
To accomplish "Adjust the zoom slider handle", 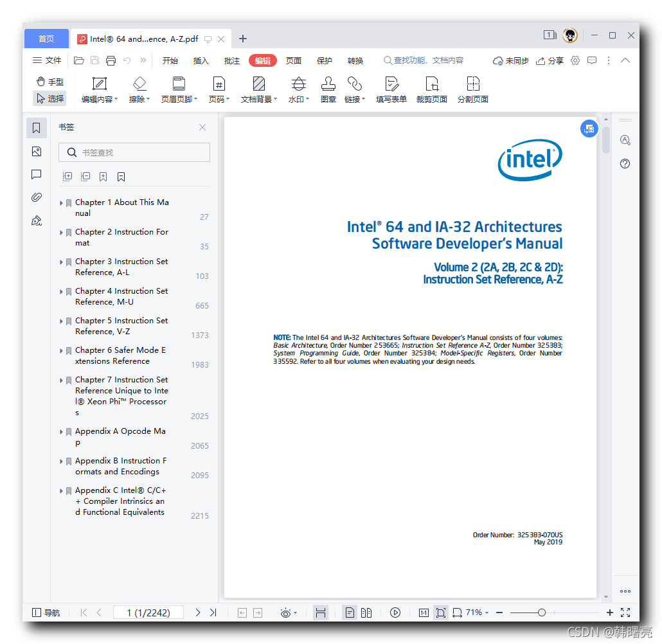I will click(542, 613).
